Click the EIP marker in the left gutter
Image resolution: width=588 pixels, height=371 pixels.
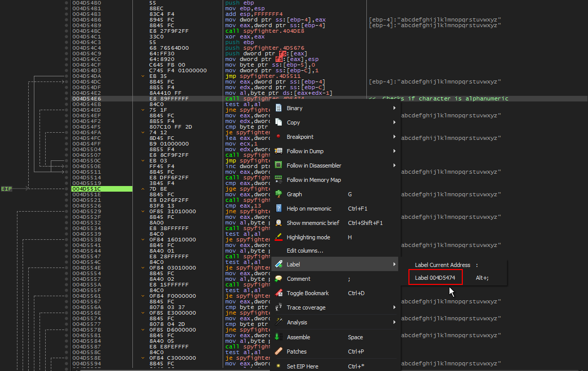coord(6,189)
